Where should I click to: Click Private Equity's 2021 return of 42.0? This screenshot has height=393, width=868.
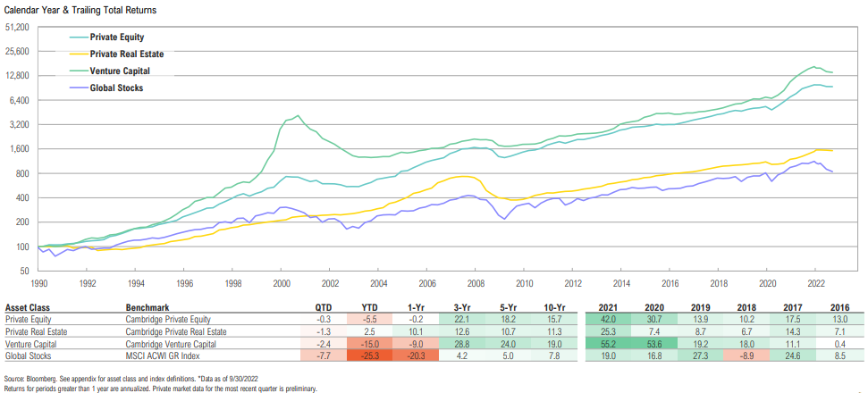coord(609,317)
